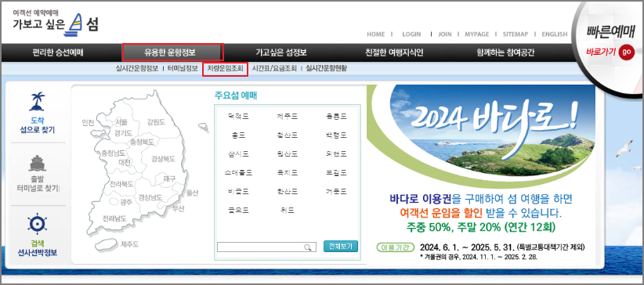Viewport: 644px width, 285px height.
Task: Select 위도 island
Action: click(287, 211)
